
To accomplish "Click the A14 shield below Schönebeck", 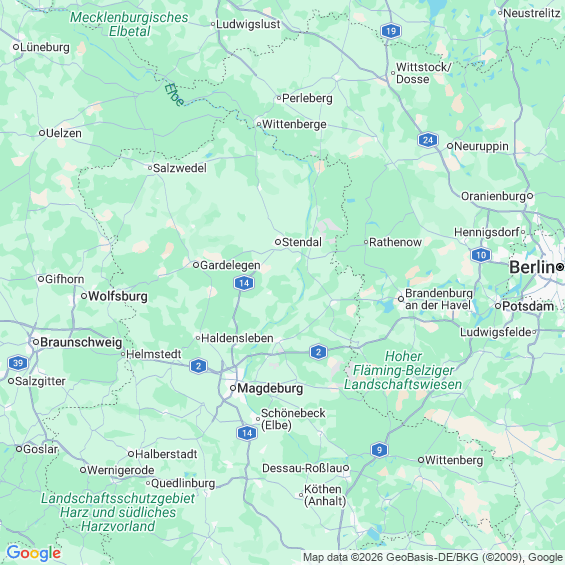I will (247, 433).
